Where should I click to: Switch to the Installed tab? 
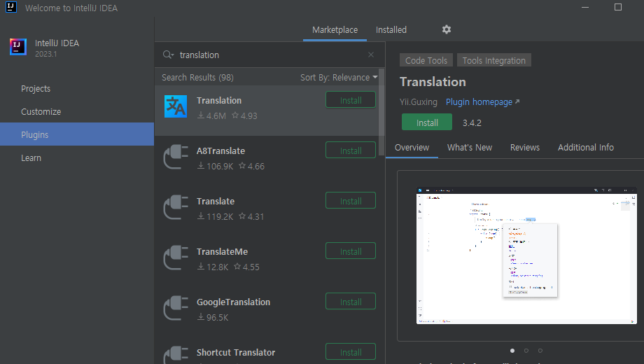391,30
